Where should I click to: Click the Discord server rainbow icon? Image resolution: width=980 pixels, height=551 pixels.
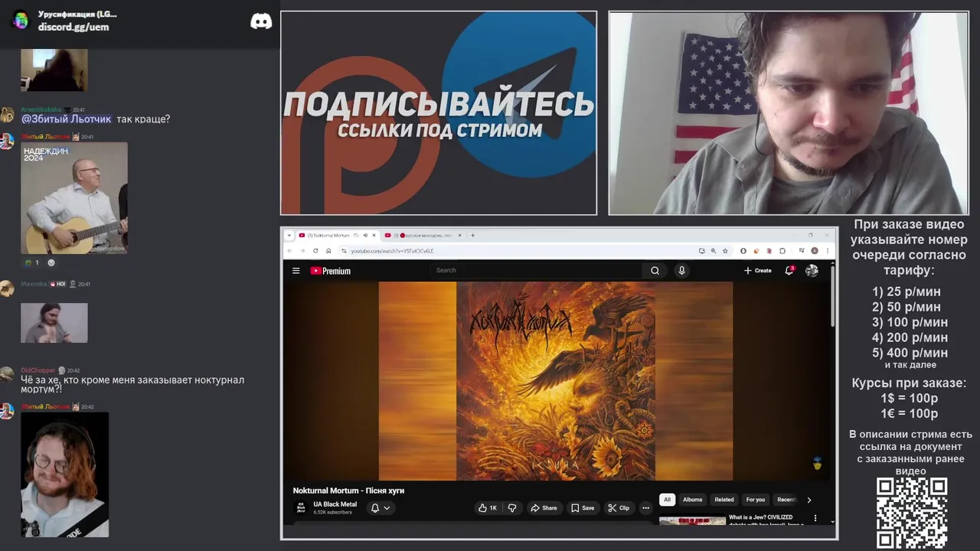tap(21, 21)
